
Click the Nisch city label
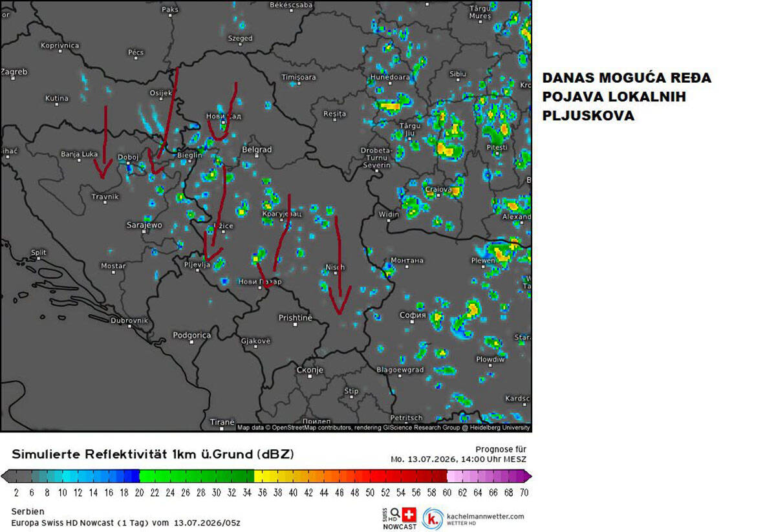(x=335, y=267)
